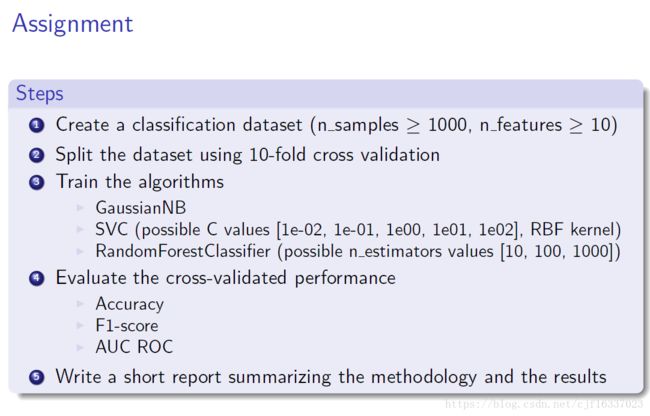The width and height of the screenshot is (650, 416).
Task: Click the Steps block header
Action: point(325,94)
